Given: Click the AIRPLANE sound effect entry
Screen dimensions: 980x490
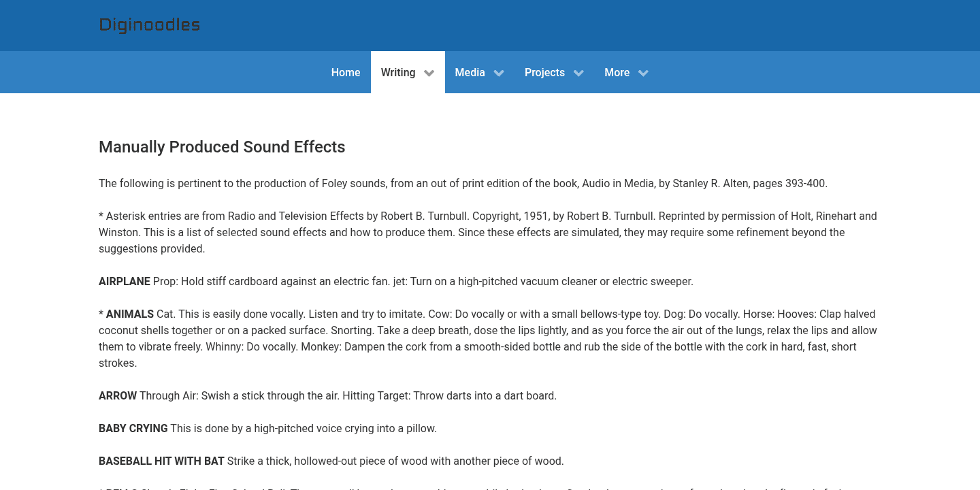Looking at the screenshot, I should click(x=396, y=281).
